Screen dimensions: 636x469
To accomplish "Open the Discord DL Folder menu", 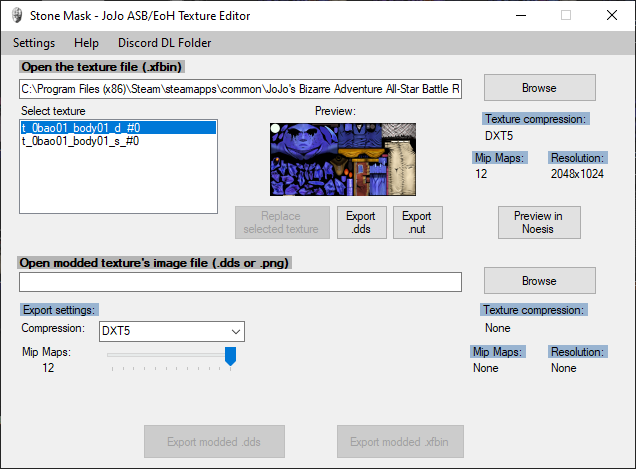I will 164,43.
